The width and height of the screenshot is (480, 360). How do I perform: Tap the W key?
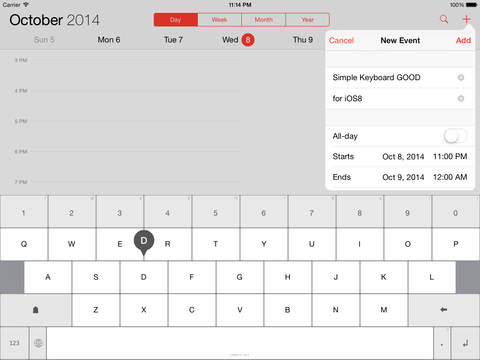(x=72, y=244)
